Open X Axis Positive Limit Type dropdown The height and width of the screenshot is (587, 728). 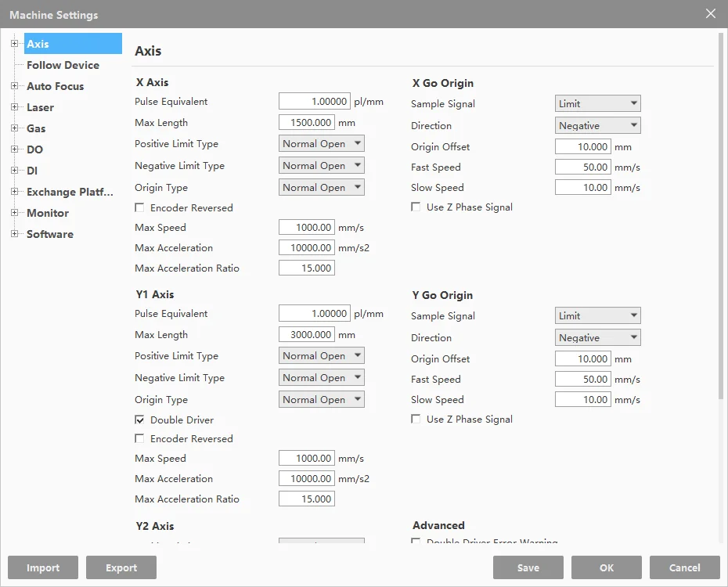pos(322,144)
